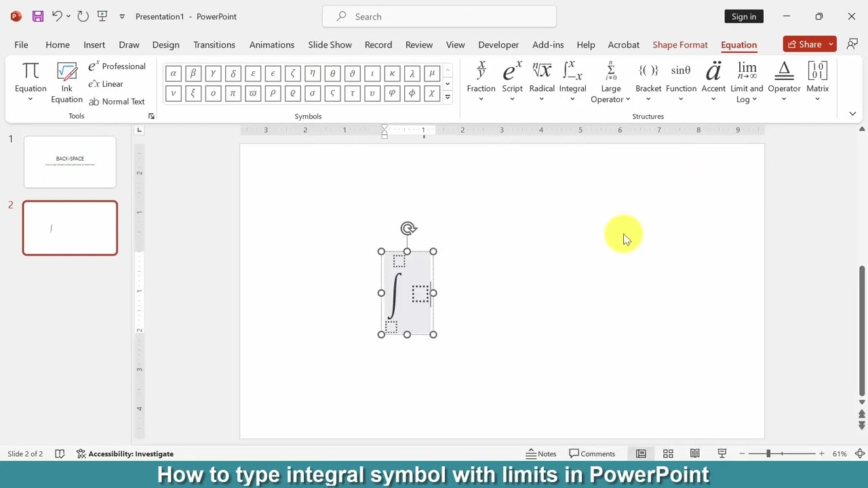This screenshot has height=488, width=868.
Task: Insert theta symbol
Action: (332, 73)
